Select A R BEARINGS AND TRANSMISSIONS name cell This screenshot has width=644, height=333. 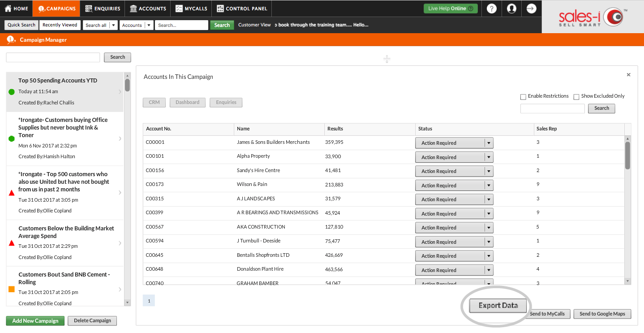(x=278, y=212)
